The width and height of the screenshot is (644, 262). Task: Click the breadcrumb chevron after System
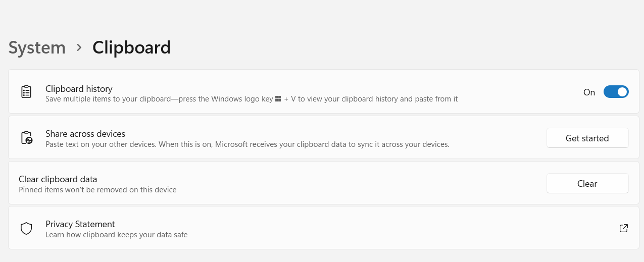click(79, 47)
